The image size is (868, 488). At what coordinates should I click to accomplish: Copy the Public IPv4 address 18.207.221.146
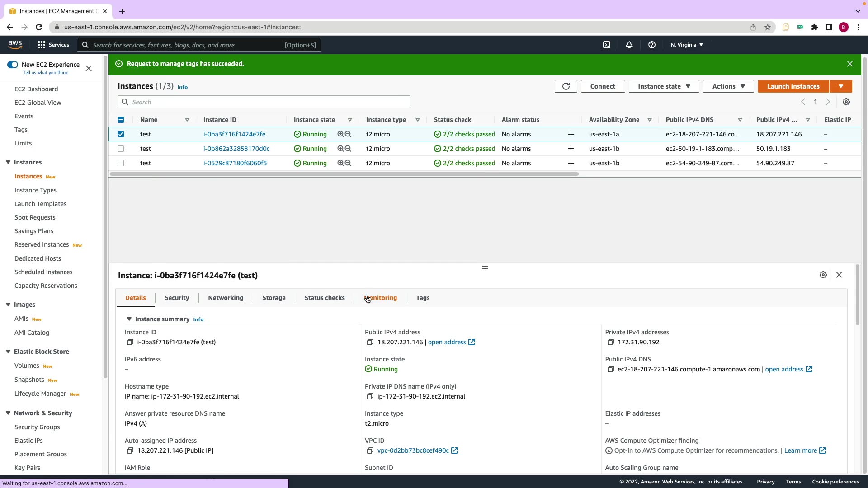coord(370,343)
